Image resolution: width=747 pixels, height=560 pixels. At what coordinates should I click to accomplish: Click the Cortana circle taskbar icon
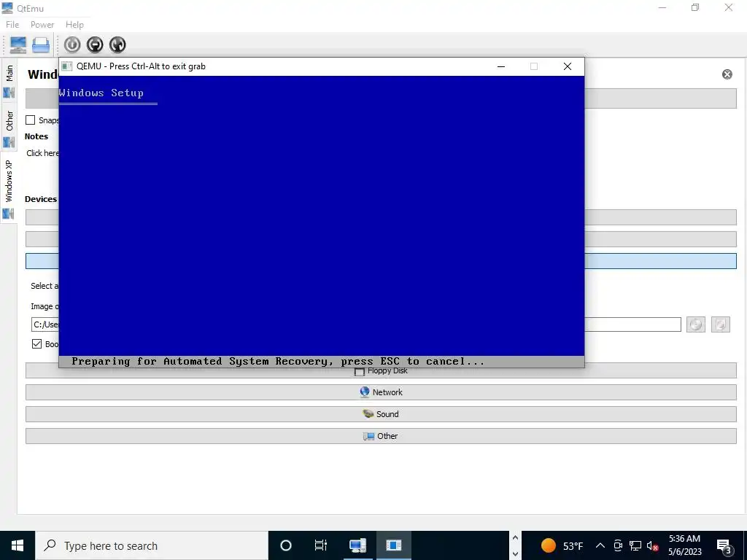click(286, 545)
